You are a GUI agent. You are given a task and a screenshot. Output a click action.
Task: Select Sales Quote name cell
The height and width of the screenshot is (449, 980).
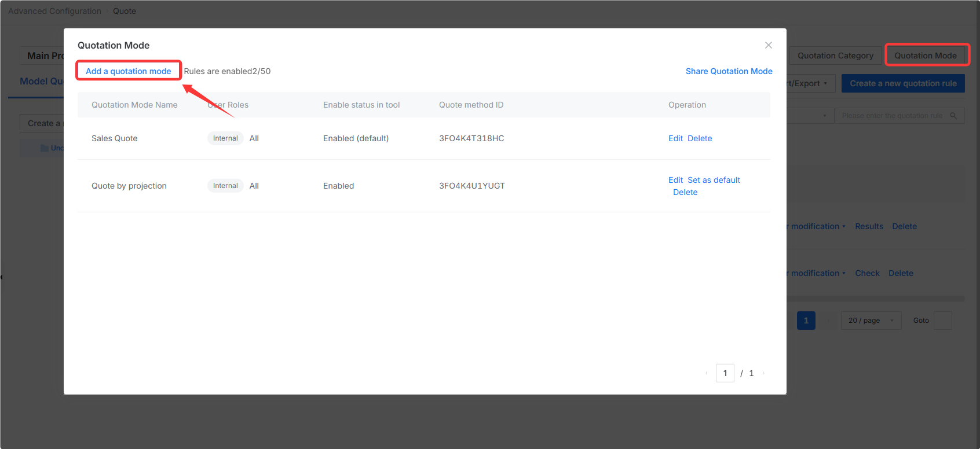[115, 138]
